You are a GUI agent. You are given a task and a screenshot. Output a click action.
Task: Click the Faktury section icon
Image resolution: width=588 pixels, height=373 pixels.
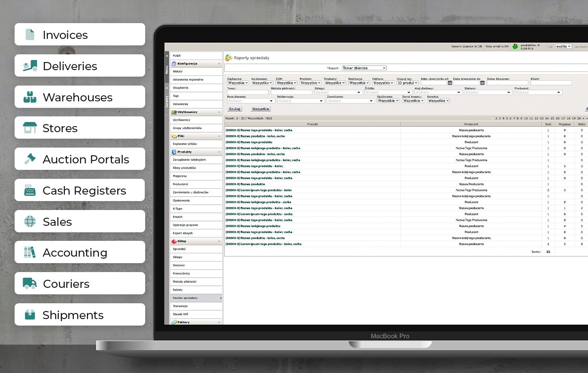(174, 322)
